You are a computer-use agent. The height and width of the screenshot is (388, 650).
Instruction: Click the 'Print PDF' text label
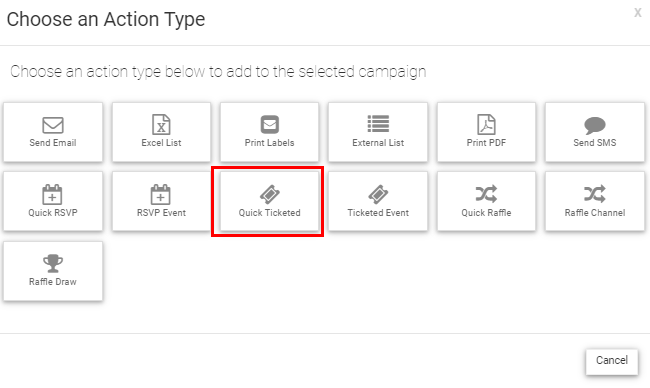pyautogui.click(x=486, y=143)
